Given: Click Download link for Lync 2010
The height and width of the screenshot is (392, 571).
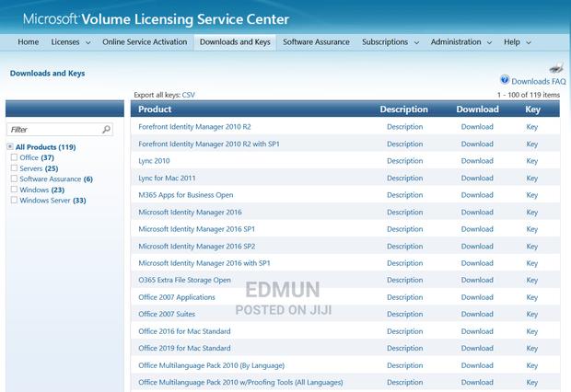Looking at the screenshot, I should 477,161.
